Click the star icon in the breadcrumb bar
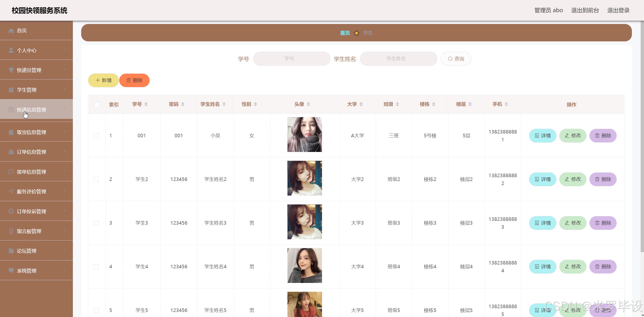644x317 pixels. [356, 33]
